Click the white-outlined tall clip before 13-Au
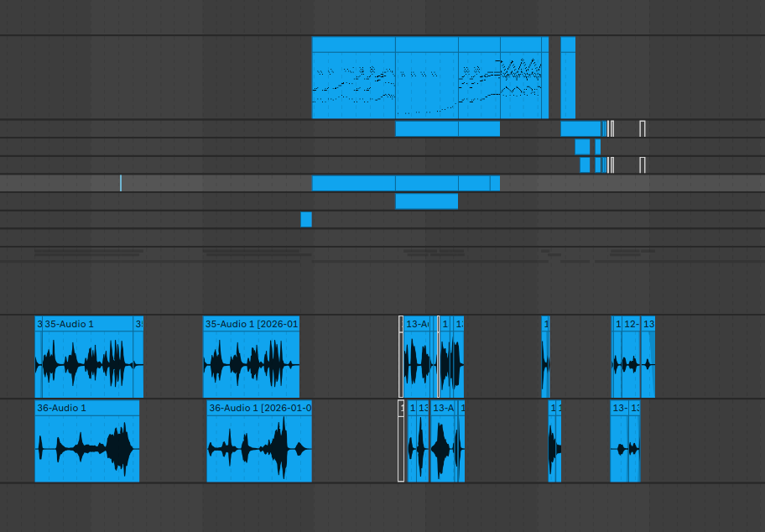Image resolution: width=765 pixels, height=532 pixels. pos(401,357)
